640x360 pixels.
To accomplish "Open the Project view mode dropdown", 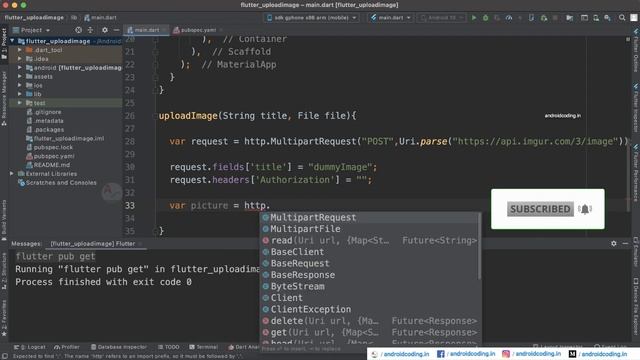I will [x=32, y=30].
